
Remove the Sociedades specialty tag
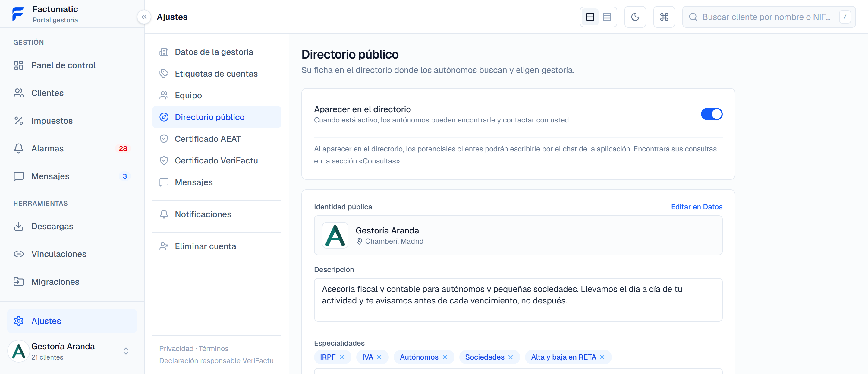[x=511, y=357]
